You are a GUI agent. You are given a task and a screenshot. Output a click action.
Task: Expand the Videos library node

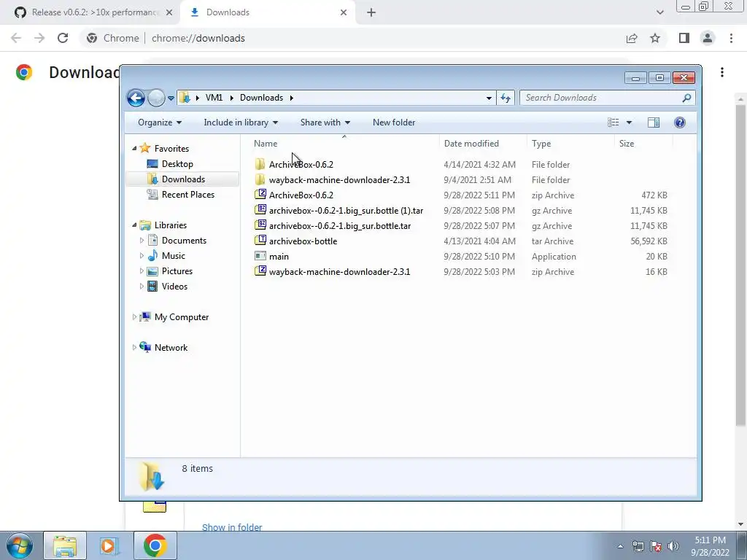point(142,286)
